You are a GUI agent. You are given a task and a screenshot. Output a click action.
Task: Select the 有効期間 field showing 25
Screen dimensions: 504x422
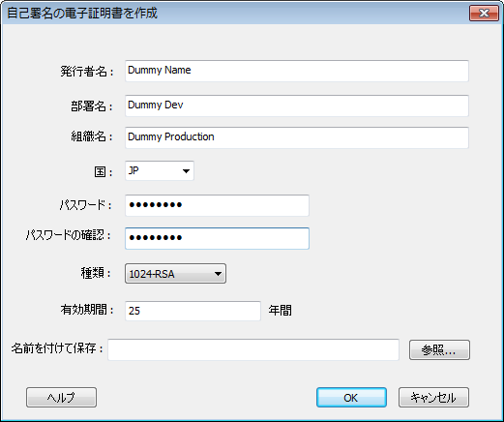click(193, 311)
